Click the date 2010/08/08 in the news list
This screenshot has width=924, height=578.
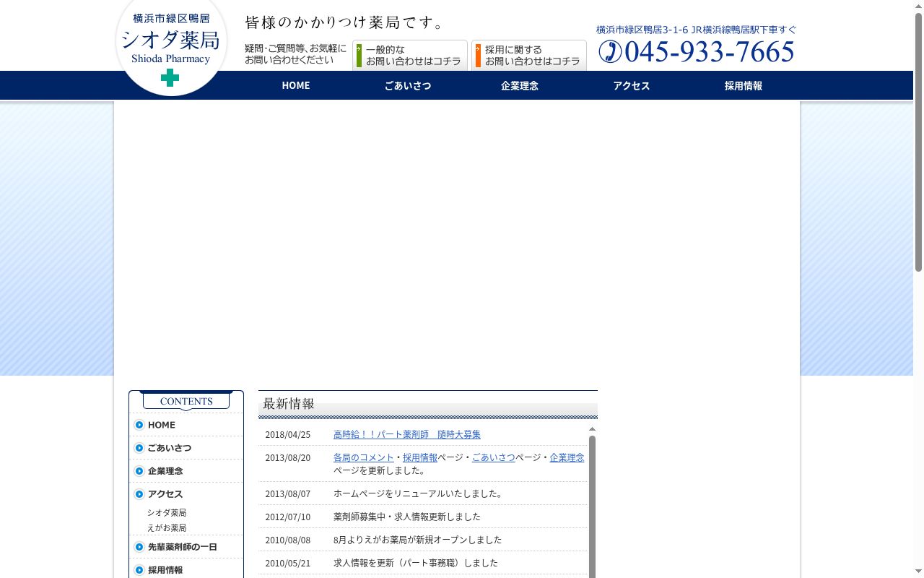point(287,540)
